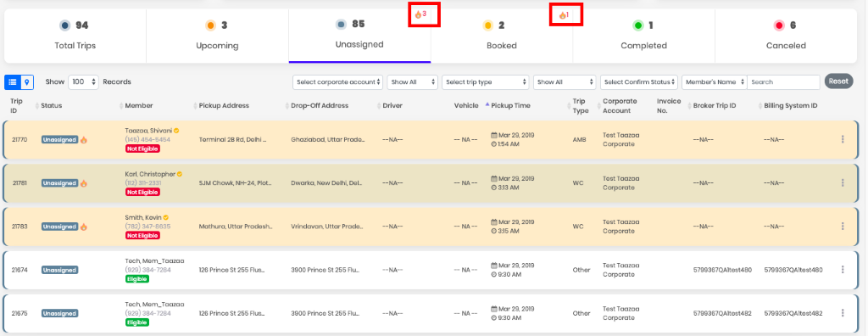Open the Upcoming trips tab

click(x=217, y=36)
